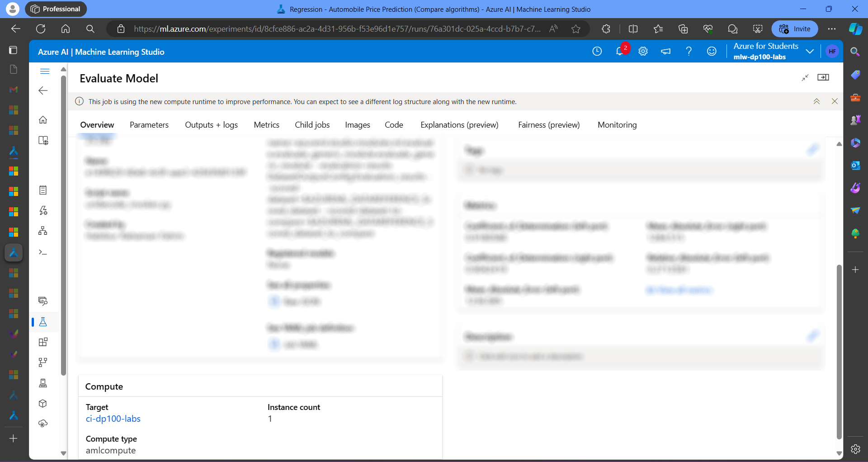
Task: Open the help question mark icon
Action: (x=689, y=51)
